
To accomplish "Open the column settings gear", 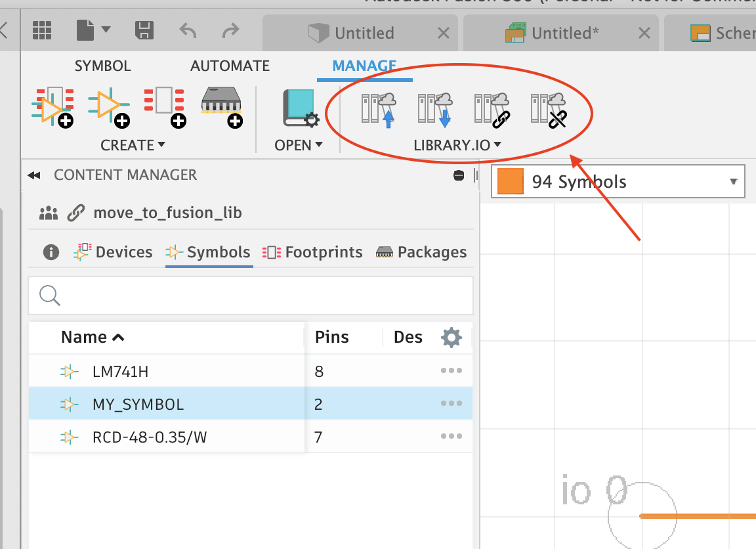I will click(451, 337).
